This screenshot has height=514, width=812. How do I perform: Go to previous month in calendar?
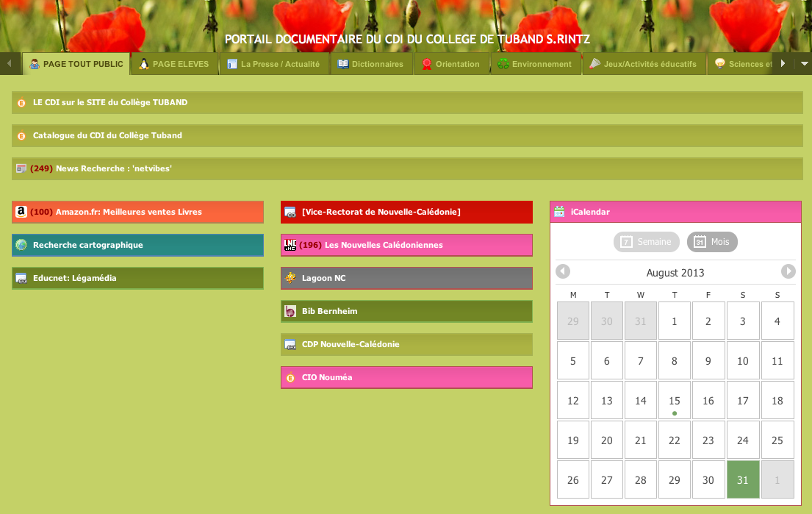click(563, 271)
